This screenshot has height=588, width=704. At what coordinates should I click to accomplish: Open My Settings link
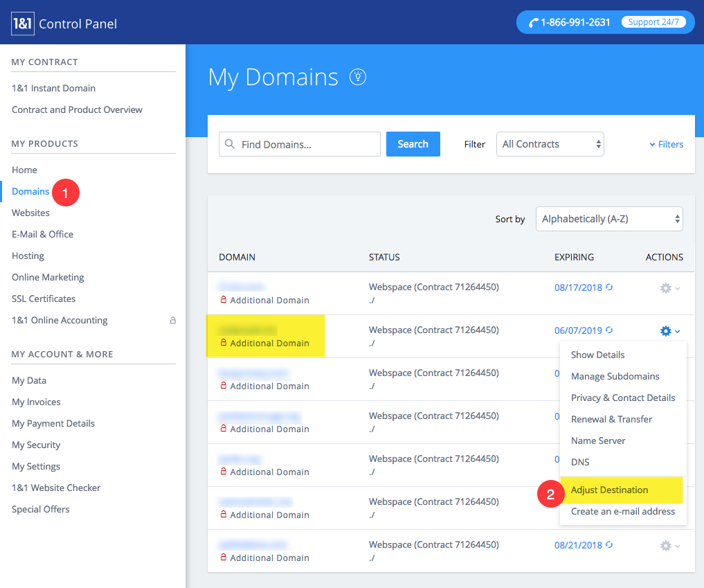pyautogui.click(x=35, y=467)
